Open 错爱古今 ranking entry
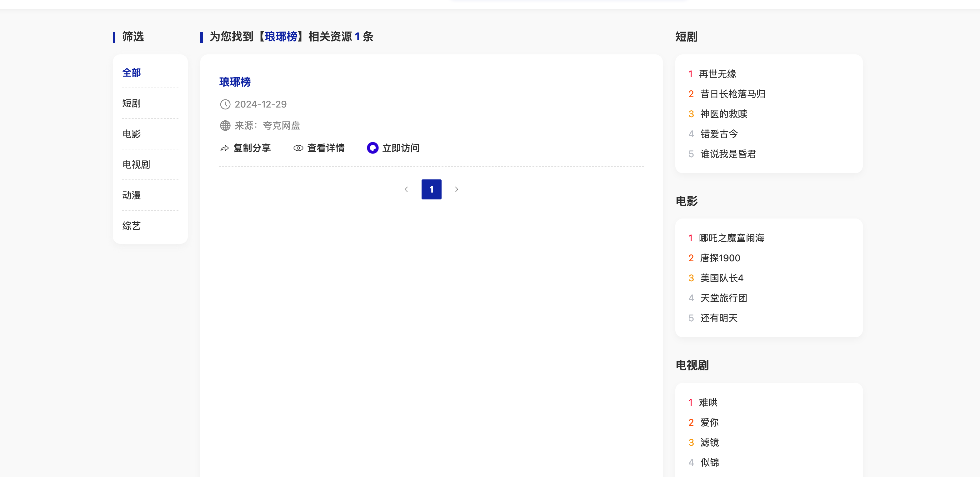 [x=719, y=134]
